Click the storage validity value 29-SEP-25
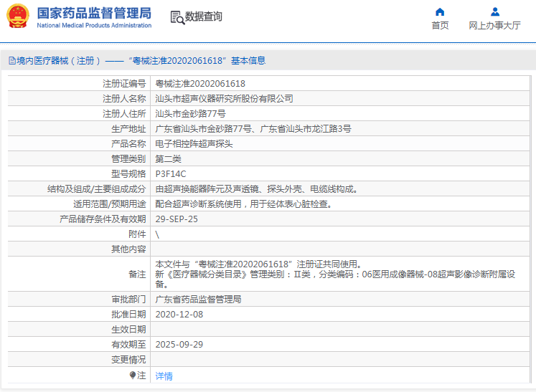The image size is (536, 392). [x=177, y=219]
